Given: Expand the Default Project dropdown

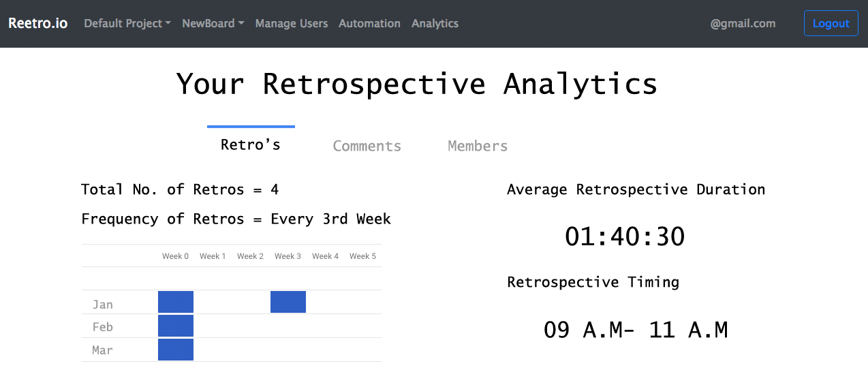Looking at the screenshot, I should [x=127, y=23].
